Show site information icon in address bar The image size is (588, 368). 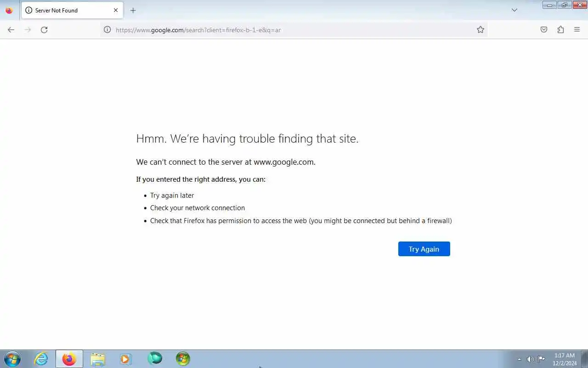click(107, 29)
